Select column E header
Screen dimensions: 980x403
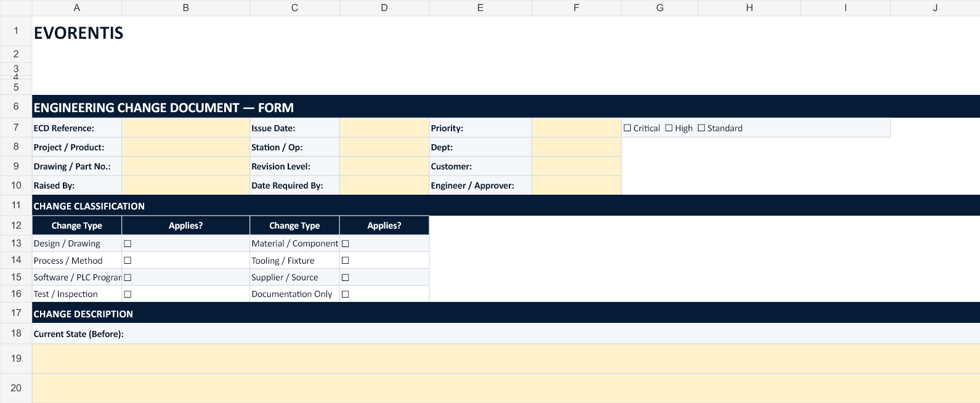480,8
